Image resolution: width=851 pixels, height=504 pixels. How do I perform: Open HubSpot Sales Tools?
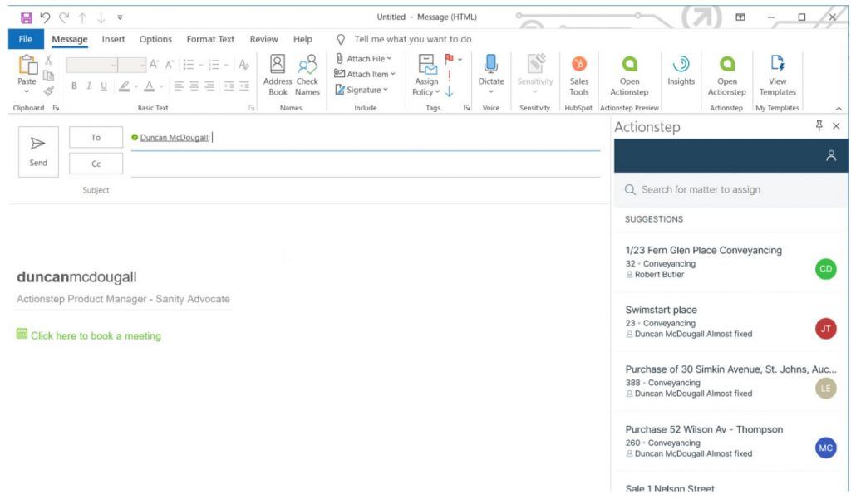[x=579, y=76]
